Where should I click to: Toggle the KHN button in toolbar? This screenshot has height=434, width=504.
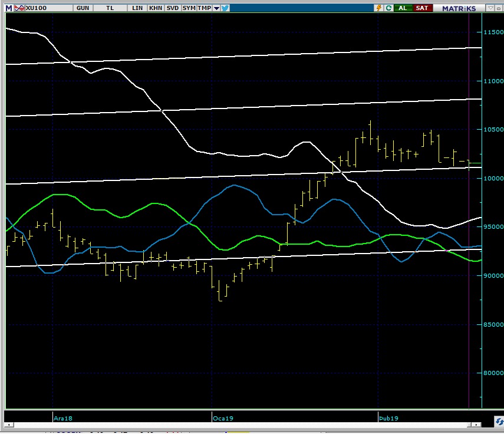pyautogui.click(x=156, y=8)
